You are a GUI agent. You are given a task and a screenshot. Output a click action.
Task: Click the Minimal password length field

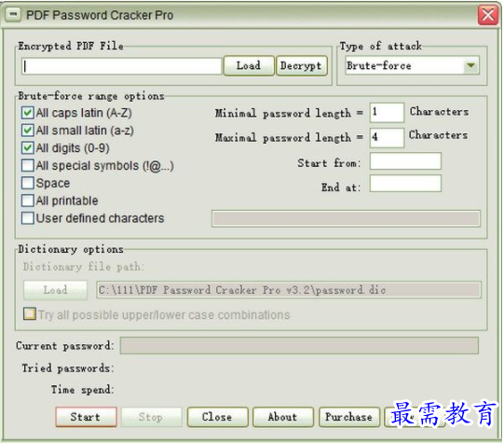387,112
